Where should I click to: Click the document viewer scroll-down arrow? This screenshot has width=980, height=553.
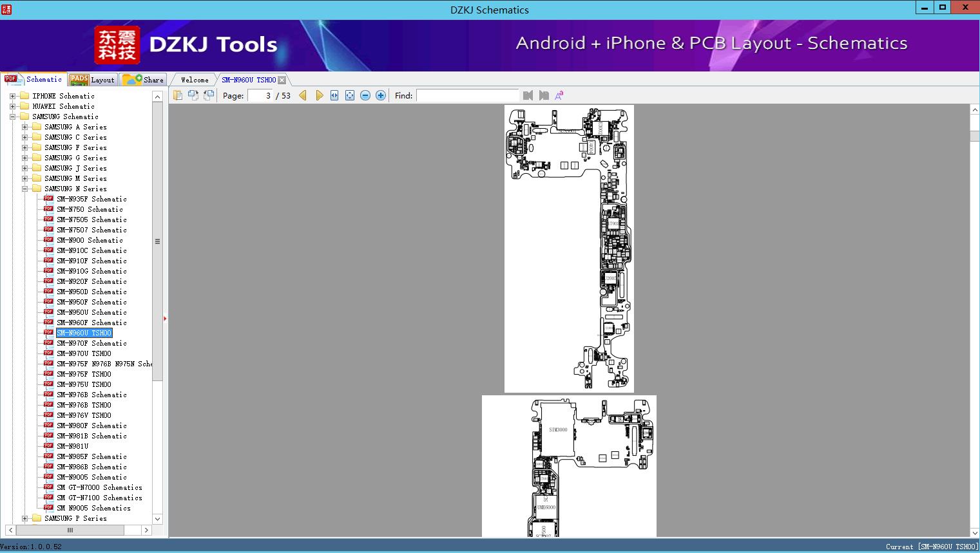coord(975,532)
